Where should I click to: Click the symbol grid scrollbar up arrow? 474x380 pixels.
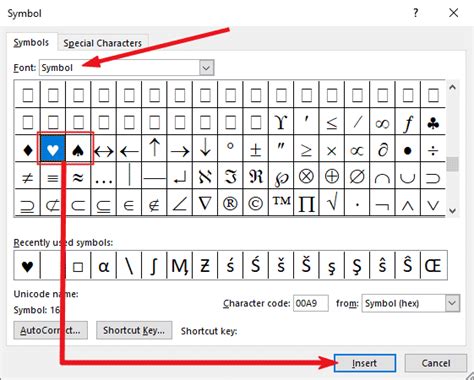coord(452,88)
